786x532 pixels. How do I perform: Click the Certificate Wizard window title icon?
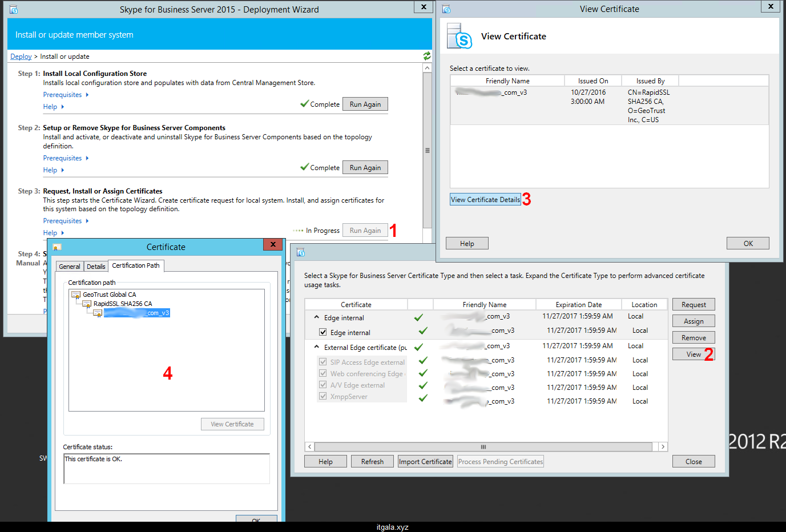click(x=301, y=252)
